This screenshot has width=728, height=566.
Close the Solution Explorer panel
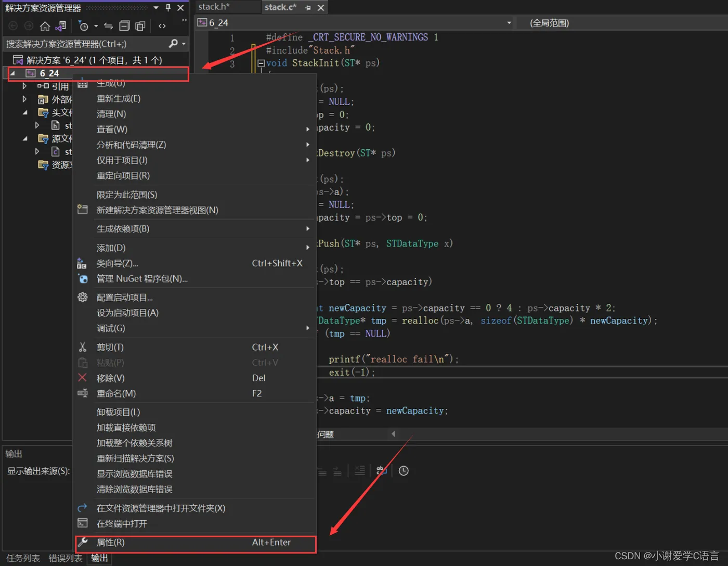point(180,8)
